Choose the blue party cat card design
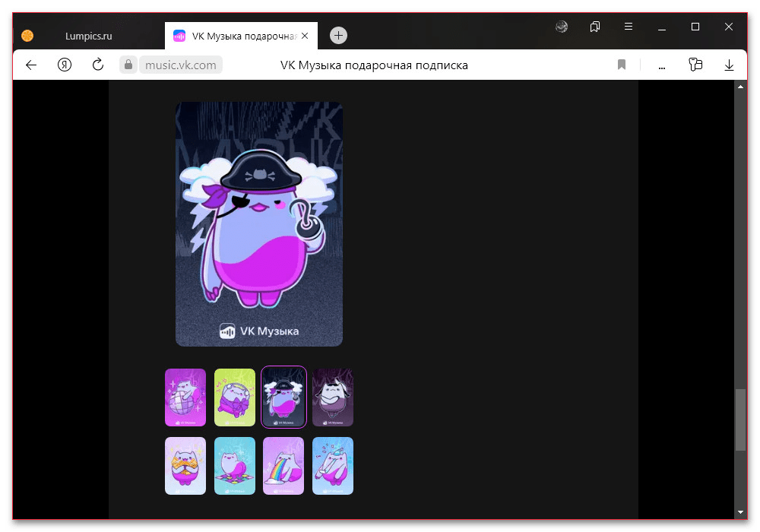This screenshot has width=760, height=532. pyautogui.click(x=333, y=466)
